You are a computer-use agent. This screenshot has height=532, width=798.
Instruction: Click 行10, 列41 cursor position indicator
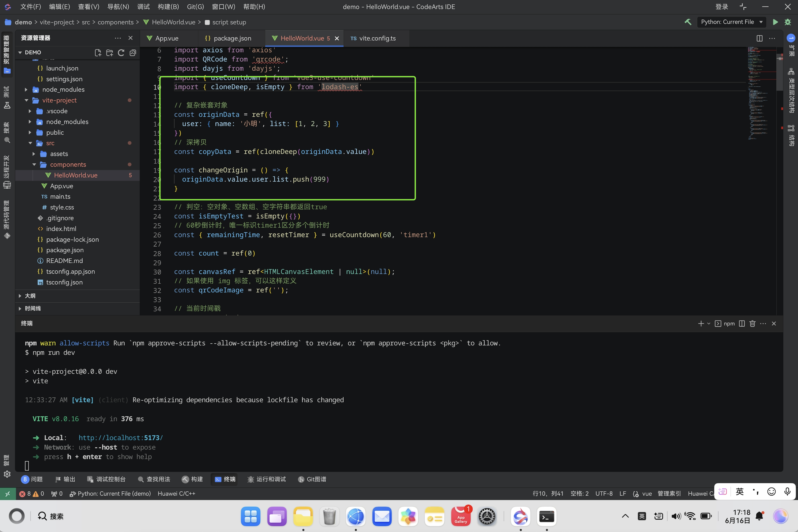point(548,494)
